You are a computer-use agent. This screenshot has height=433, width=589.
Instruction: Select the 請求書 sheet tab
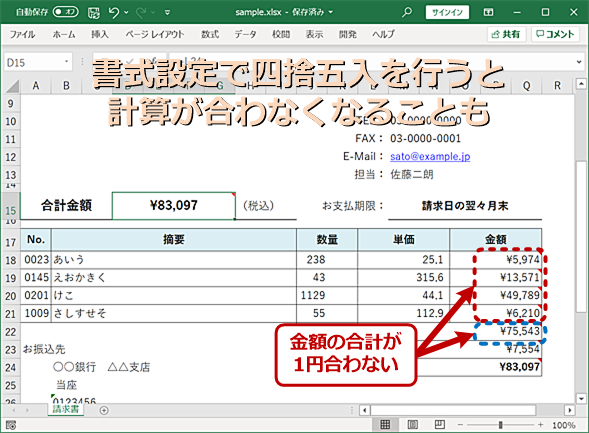[x=66, y=409]
